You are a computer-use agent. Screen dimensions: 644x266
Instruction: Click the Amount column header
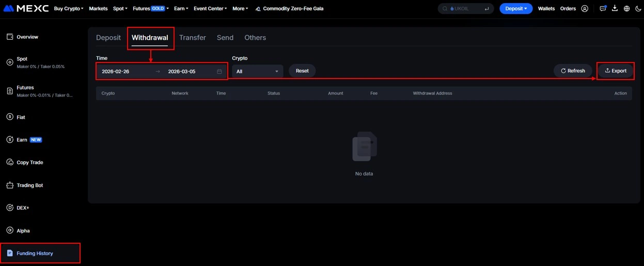click(336, 93)
